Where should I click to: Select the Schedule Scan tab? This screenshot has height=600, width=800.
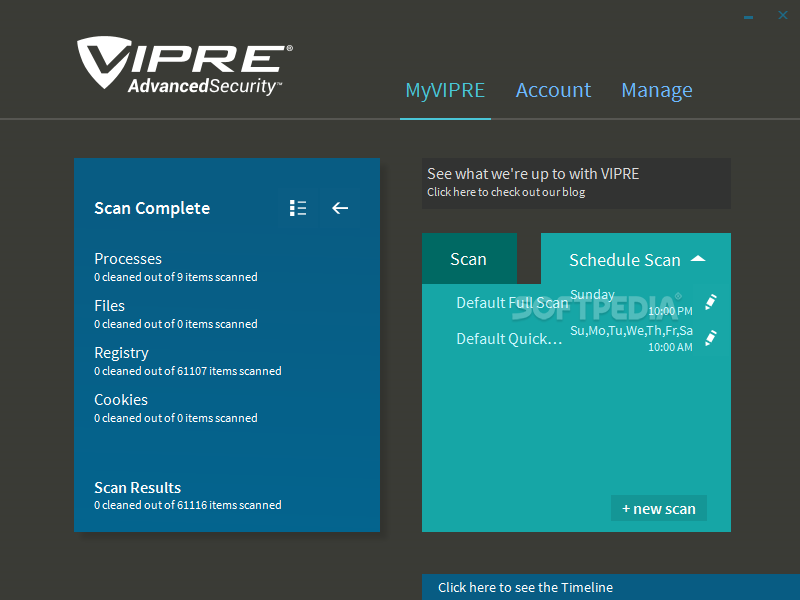(x=636, y=259)
